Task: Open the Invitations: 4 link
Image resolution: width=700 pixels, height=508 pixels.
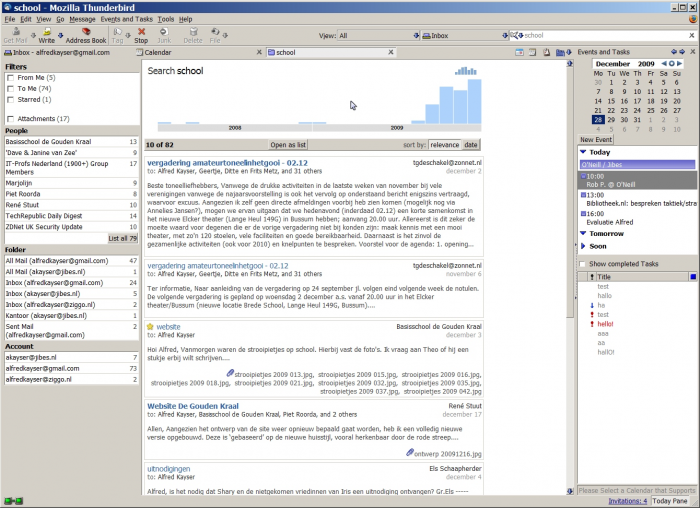Action: [x=628, y=501]
